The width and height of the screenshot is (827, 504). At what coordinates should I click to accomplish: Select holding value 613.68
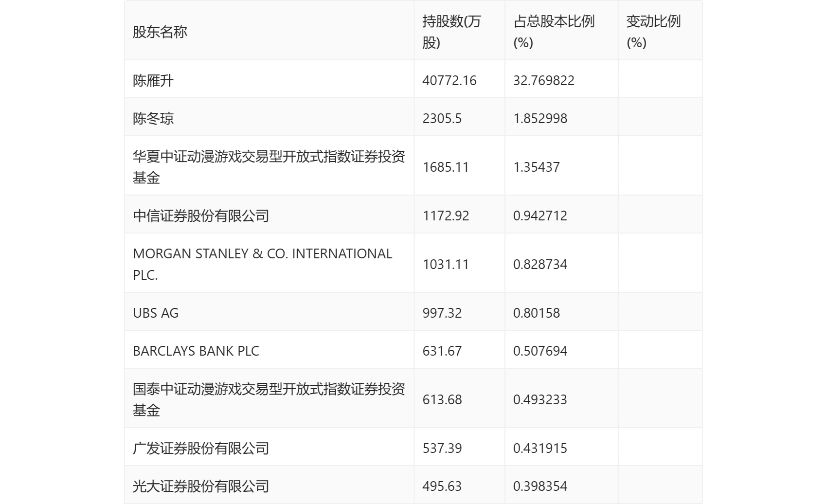click(x=442, y=399)
